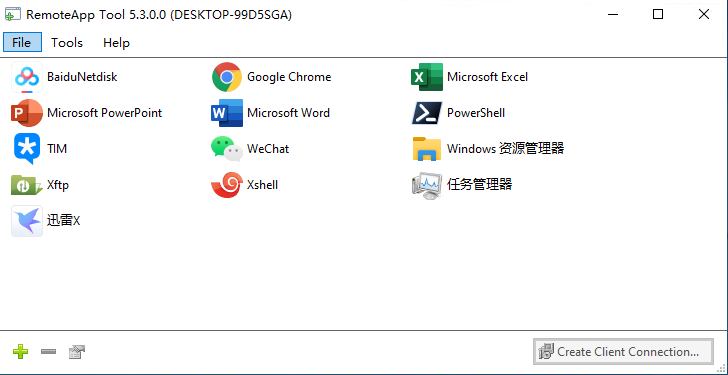Click the Microsoft Excel label
Screen dimensions: 728x375
488,77
